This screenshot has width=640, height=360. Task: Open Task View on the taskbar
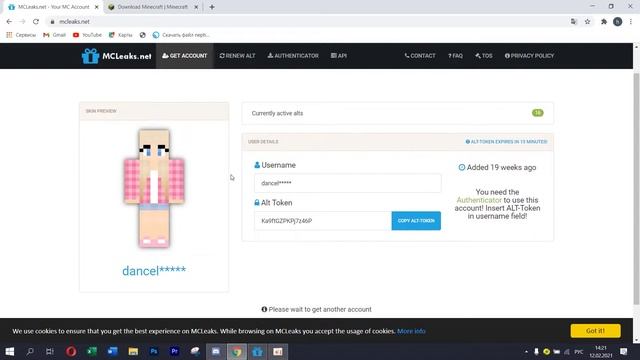coord(50,351)
